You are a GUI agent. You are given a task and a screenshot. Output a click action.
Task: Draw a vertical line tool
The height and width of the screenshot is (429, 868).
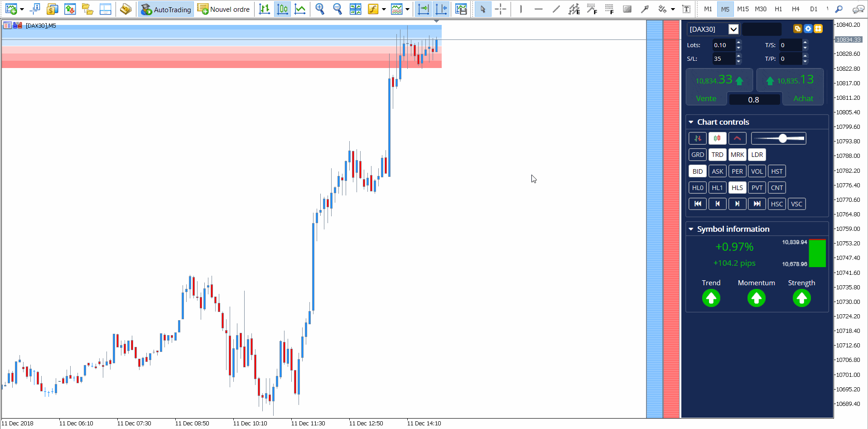(521, 9)
